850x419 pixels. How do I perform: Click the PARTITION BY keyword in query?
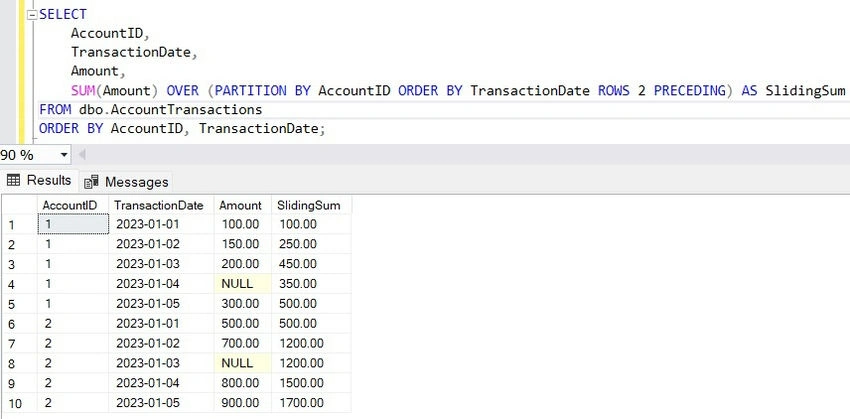262,91
